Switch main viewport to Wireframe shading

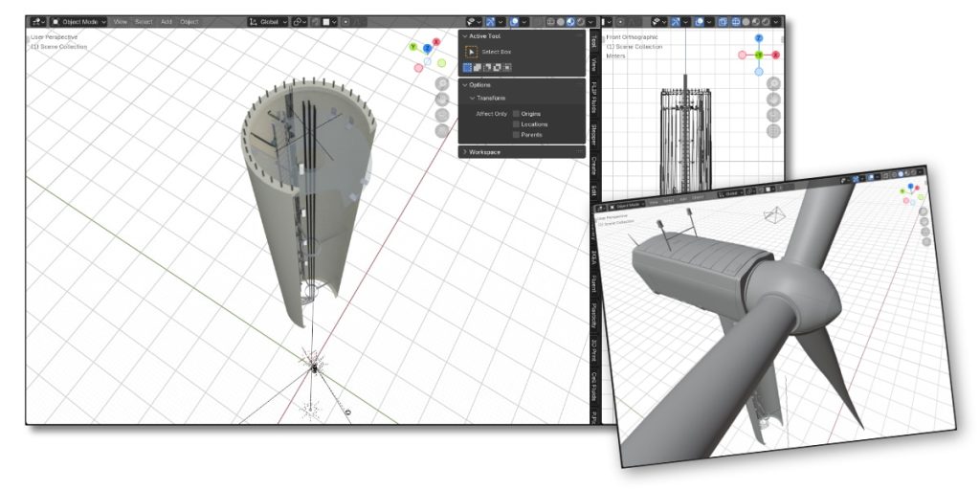coord(550,22)
